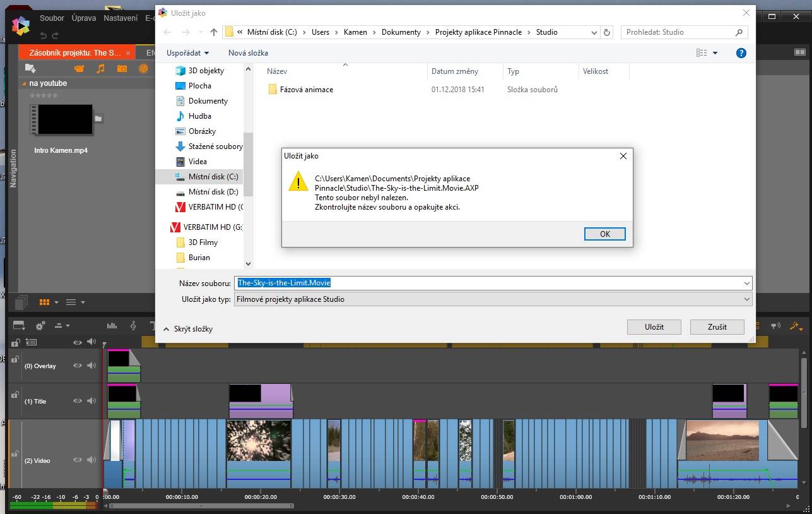Open the timeline snapping mode dropdown
Screen dimensions: 812x514
point(62,326)
